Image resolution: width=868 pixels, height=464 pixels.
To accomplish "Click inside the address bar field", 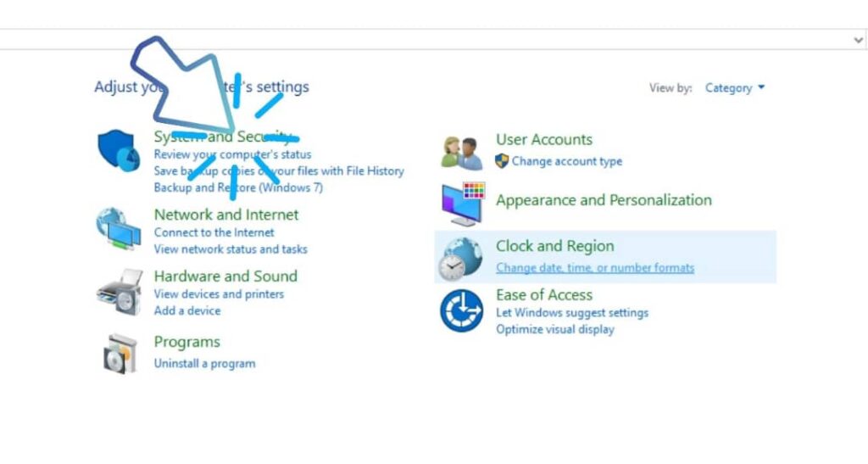I will click(x=424, y=39).
